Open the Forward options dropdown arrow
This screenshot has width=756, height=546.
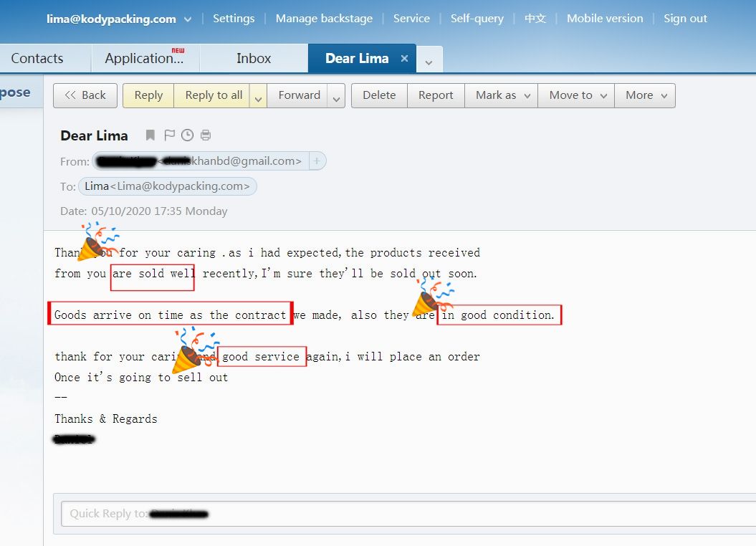pyautogui.click(x=337, y=96)
